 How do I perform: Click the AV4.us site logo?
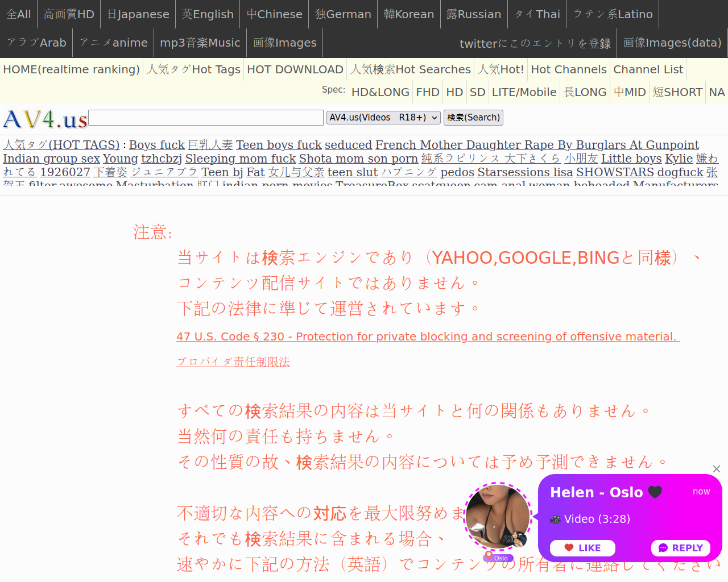click(45, 119)
